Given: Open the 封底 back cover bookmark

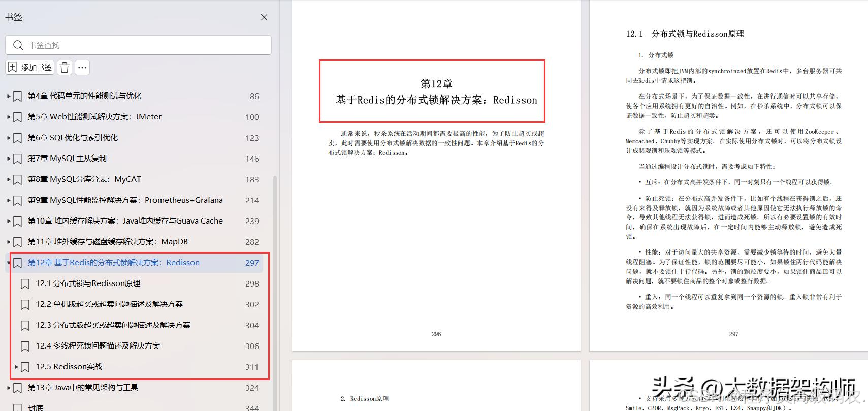Looking at the screenshot, I should coord(36,407).
